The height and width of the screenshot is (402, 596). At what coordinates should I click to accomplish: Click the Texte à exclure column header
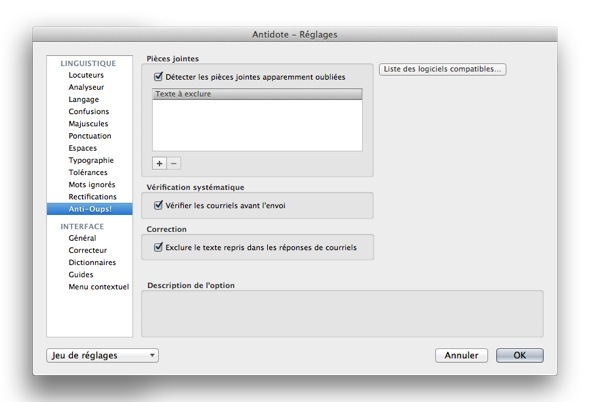(257, 94)
